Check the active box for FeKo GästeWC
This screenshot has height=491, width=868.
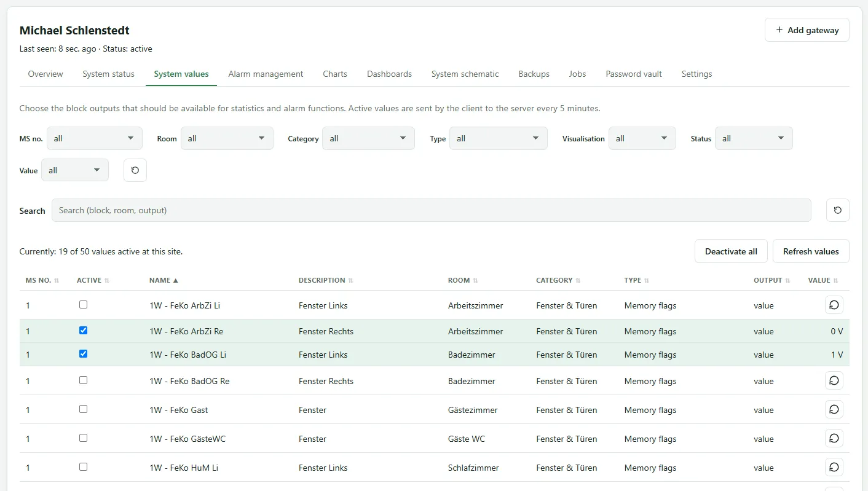84,438
